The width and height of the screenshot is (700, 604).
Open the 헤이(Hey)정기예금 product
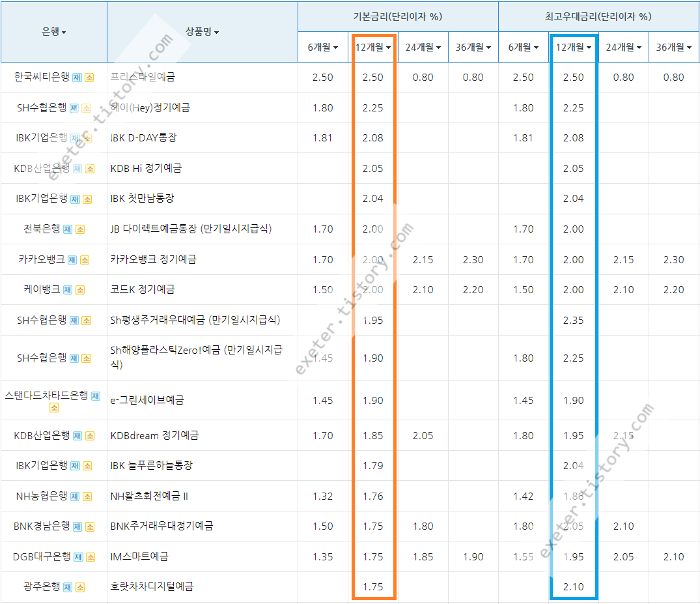(150, 108)
